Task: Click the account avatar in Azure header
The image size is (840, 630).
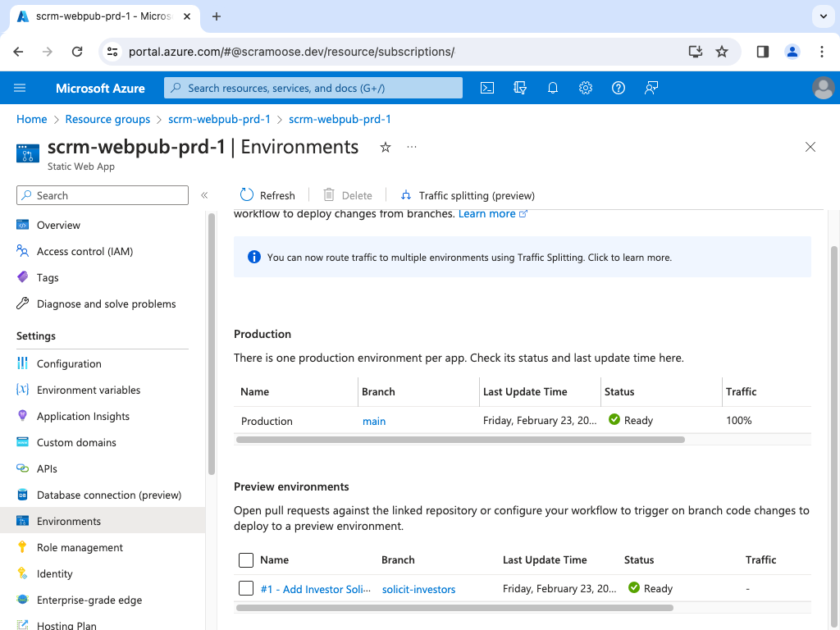Action: 824,88
